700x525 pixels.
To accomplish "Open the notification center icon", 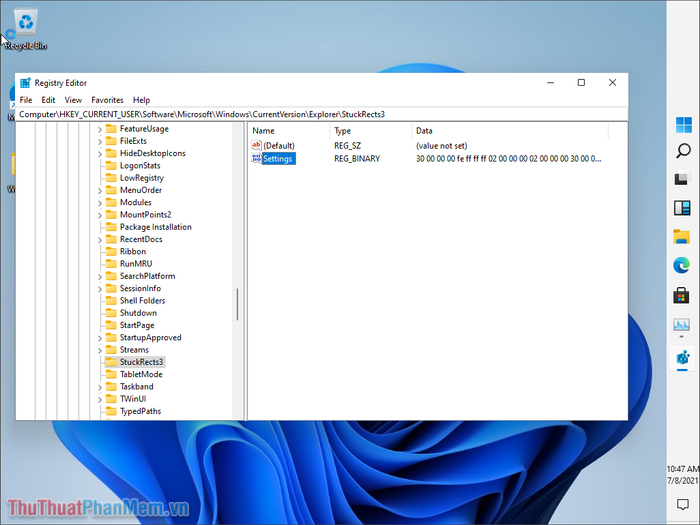I will point(683,504).
